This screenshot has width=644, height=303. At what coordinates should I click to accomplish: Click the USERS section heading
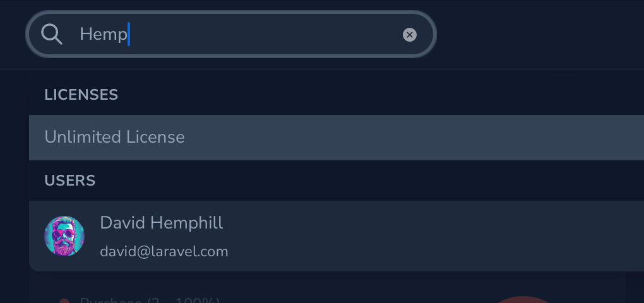click(70, 181)
